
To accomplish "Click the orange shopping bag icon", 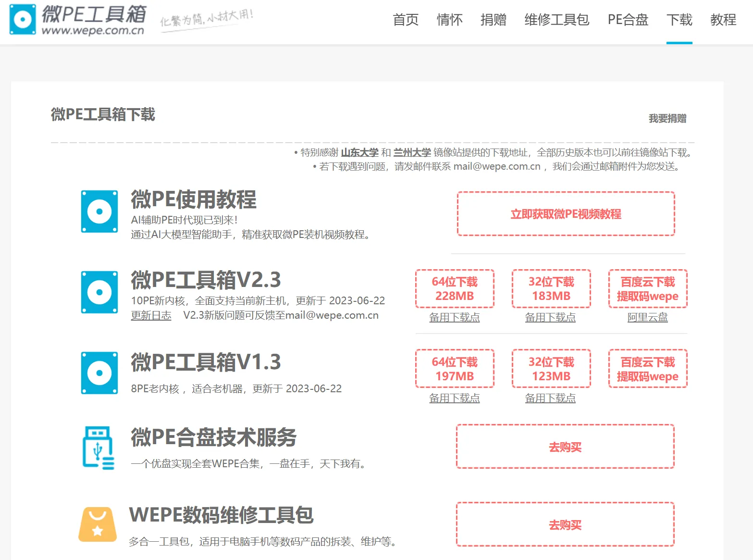I will (98, 524).
